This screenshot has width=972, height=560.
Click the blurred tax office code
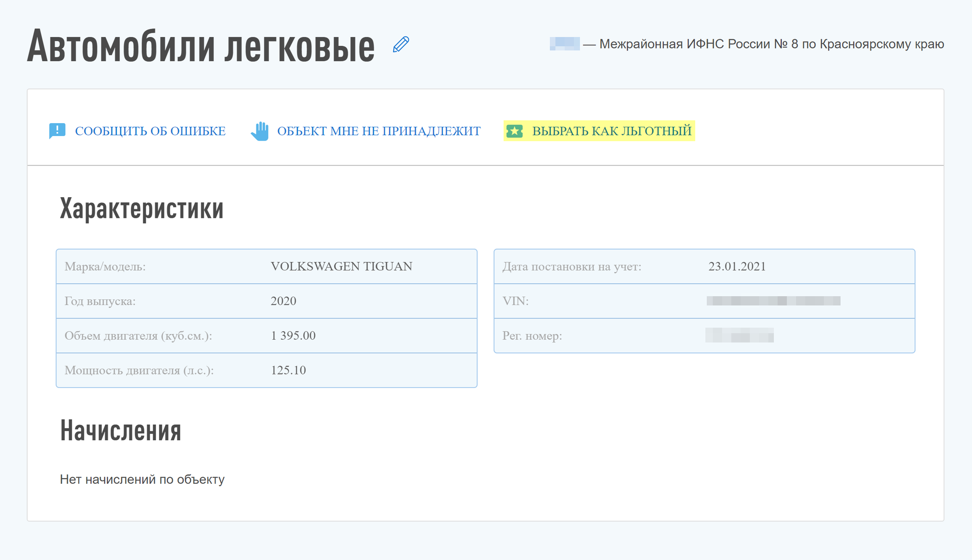(565, 44)
